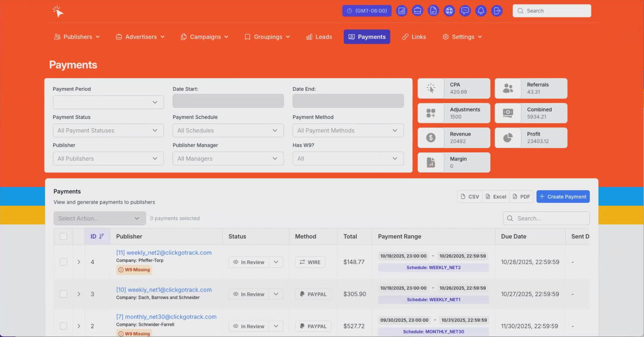Open the briefcase icon in top bar
Screen dimensions: 644x337
click(x=417, y=11)
